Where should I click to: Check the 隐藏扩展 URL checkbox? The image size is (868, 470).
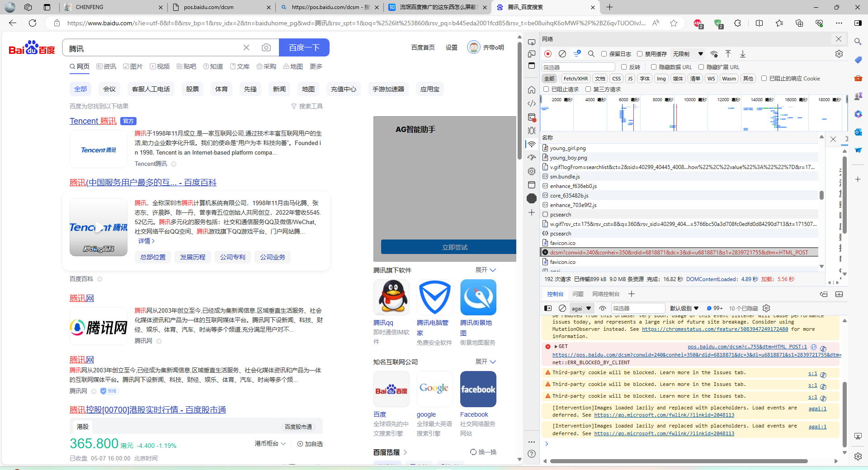(x=701, y=67)
